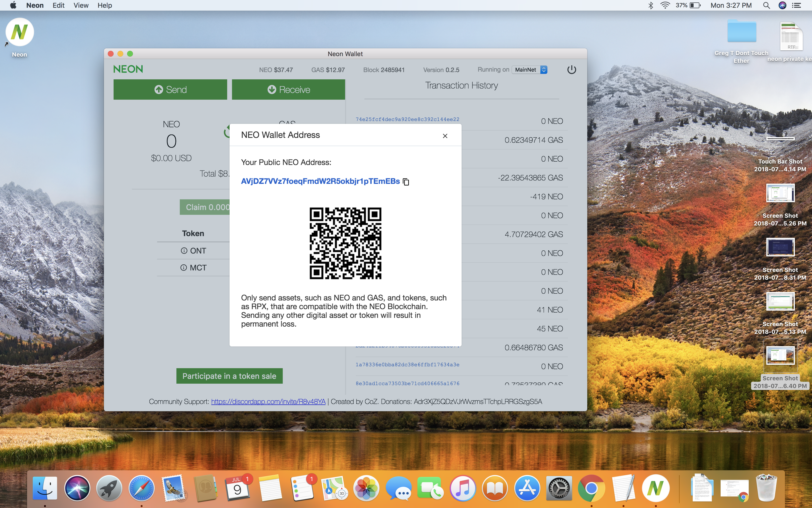Click the public address AVjDZ7VVz7foeqFmdW2R5okbjr1pTEmEBs
This screenshot has width=812, height=508.
click(x=320, y=181)
